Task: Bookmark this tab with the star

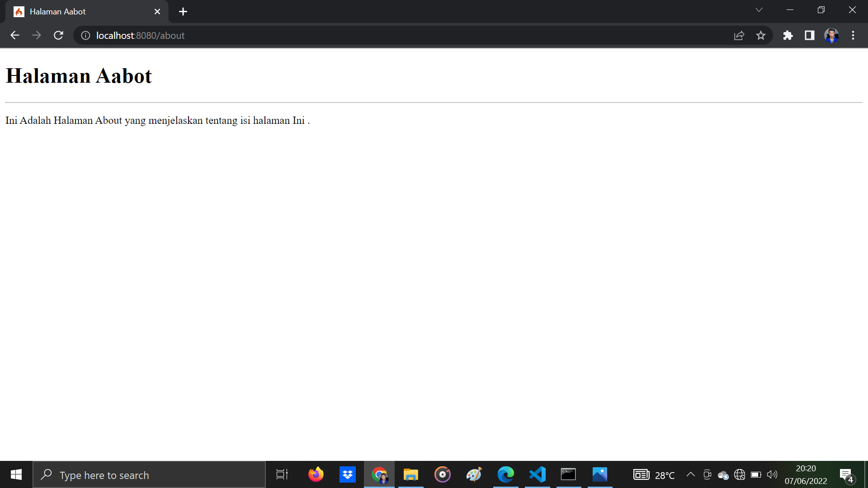Action: point(761,35)
